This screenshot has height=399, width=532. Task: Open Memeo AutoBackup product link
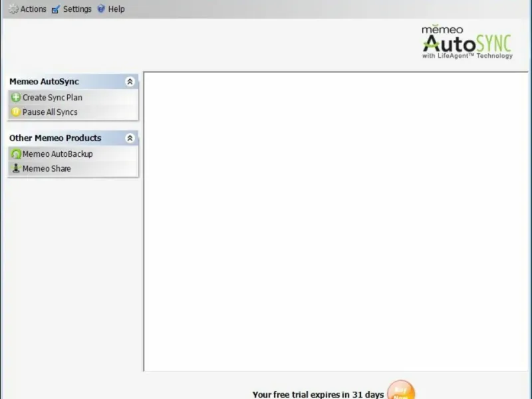click(x=58, y=154)
